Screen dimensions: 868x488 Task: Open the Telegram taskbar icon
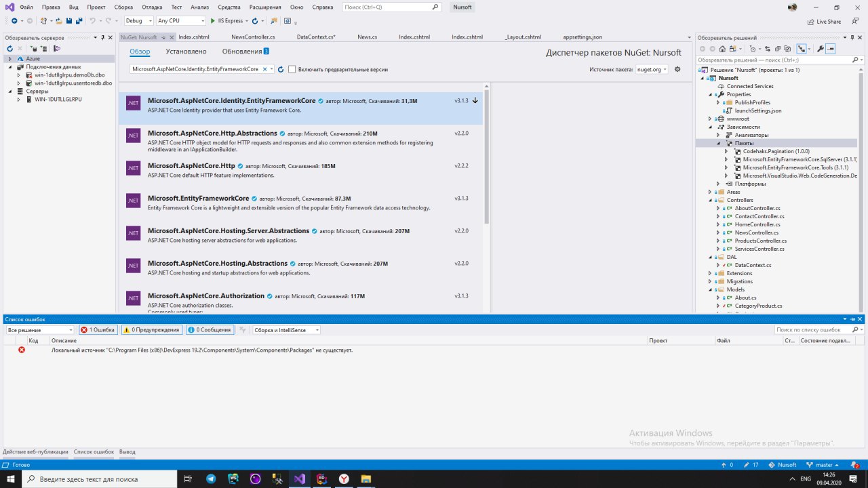click(x=210, y=479)
